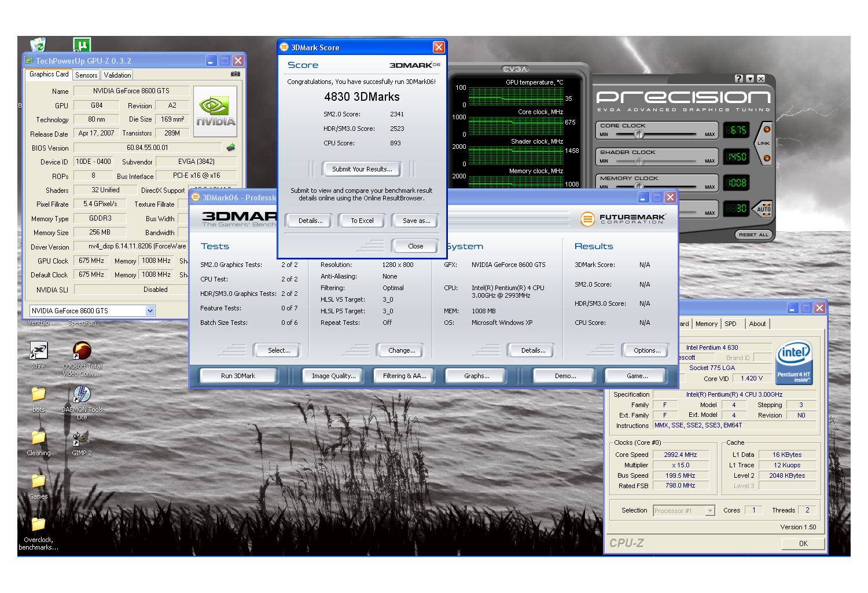Screen dimensions: 868x593
Task: Switch to the Validation tab in GPU-Z
Action: coord(117,75)
